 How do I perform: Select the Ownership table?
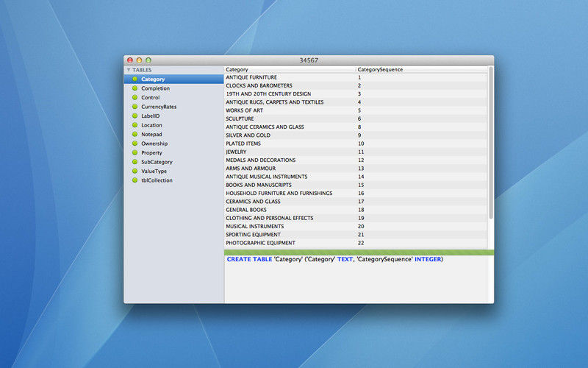(174, 144)
